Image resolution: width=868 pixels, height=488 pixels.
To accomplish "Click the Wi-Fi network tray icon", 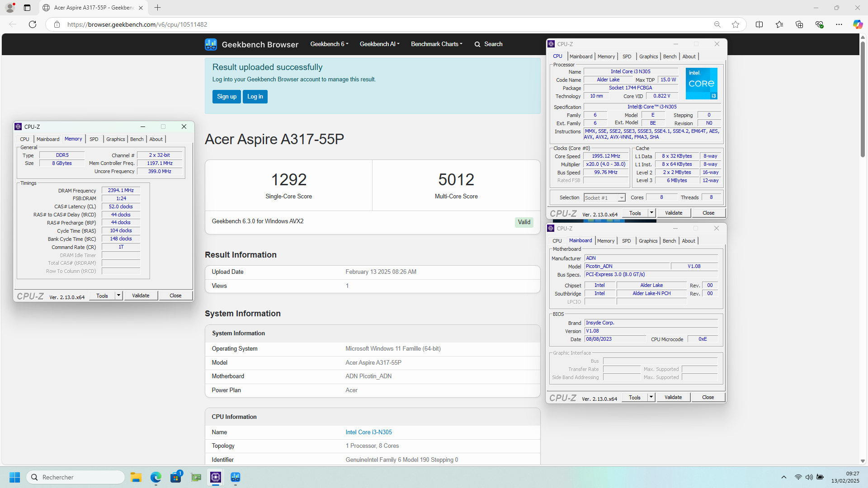I will click(x=798, y=477).
